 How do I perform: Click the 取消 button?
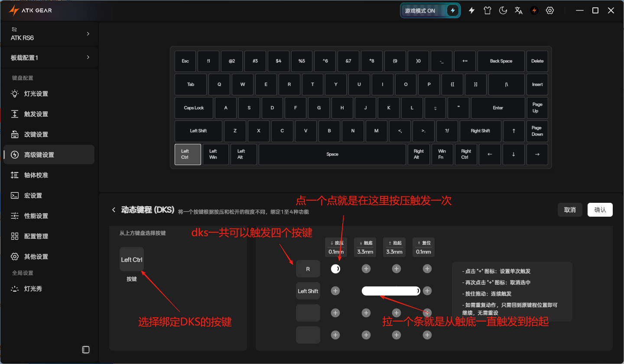570,210
